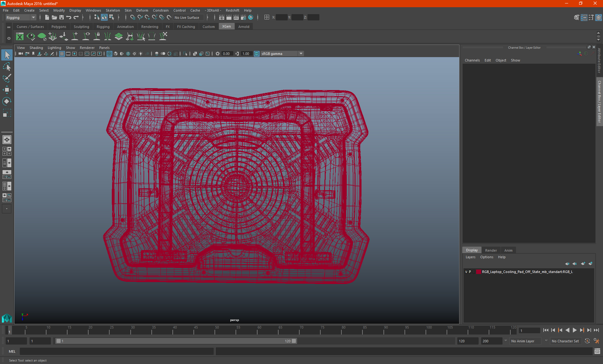Toggle viewport sRGB gamma correction
The height and width of the screenshot is (364, 603).
click(255, 53)
